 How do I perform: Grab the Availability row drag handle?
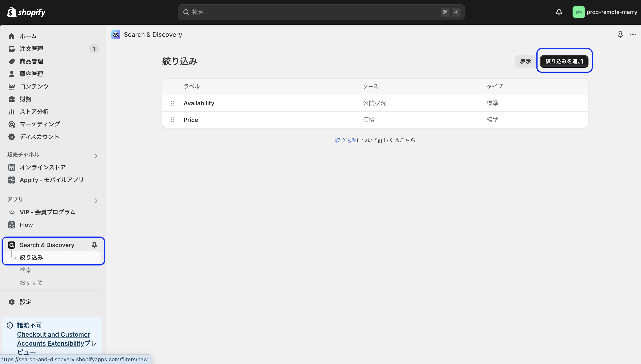tap(173, 103)
